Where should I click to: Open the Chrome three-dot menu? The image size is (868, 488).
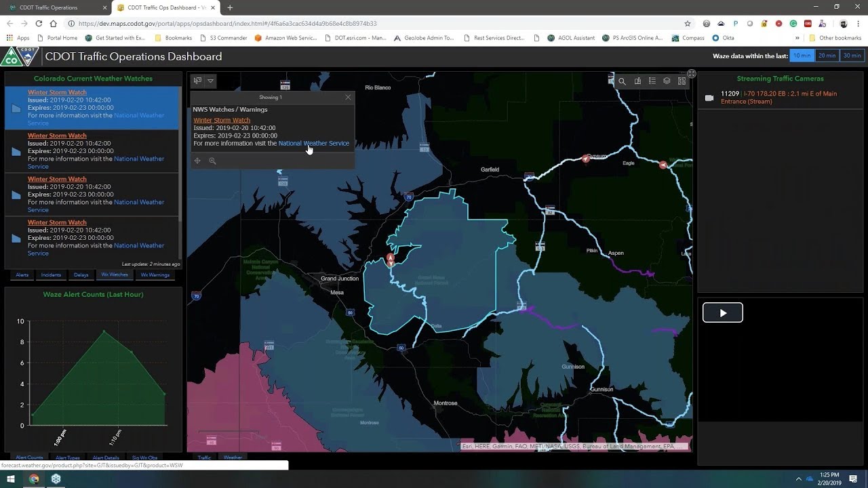click(x=859, y=24)
